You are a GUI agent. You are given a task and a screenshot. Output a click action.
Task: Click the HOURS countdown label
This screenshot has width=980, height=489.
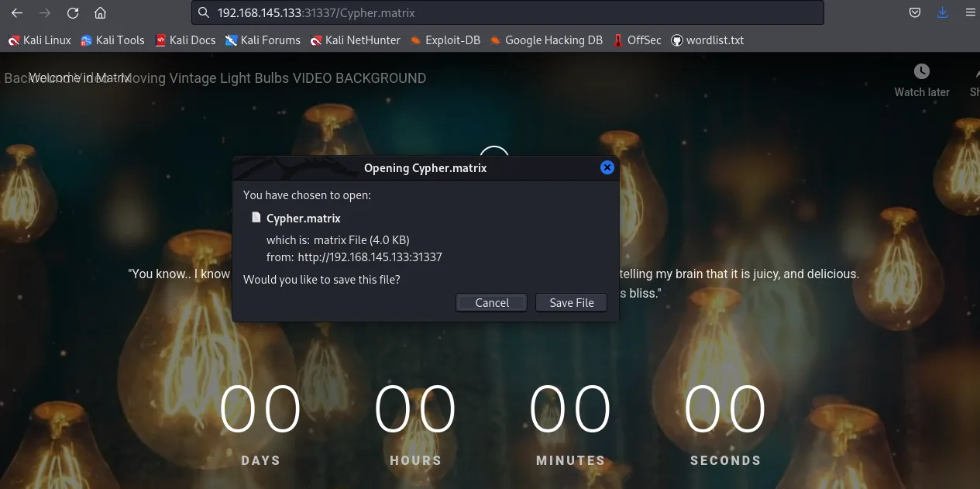tap(415, 460)
